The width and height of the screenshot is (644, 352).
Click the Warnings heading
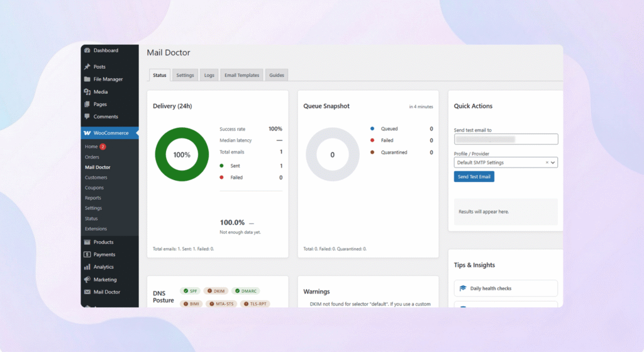coord(316,292)
